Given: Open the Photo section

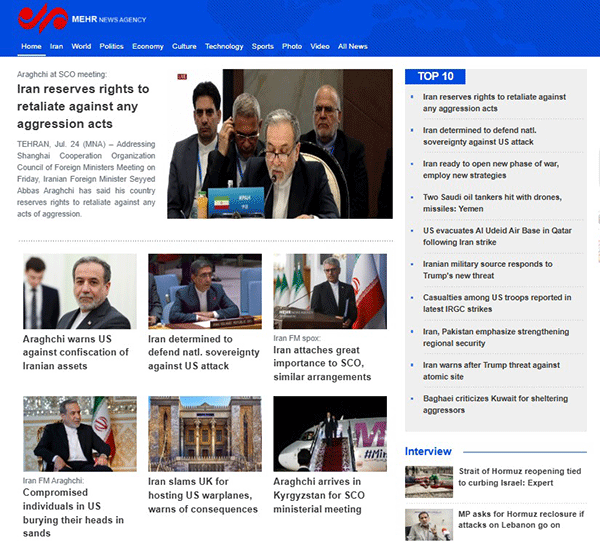Looking at the screenshot, I should pyautogui.click(x=292, y=47).
